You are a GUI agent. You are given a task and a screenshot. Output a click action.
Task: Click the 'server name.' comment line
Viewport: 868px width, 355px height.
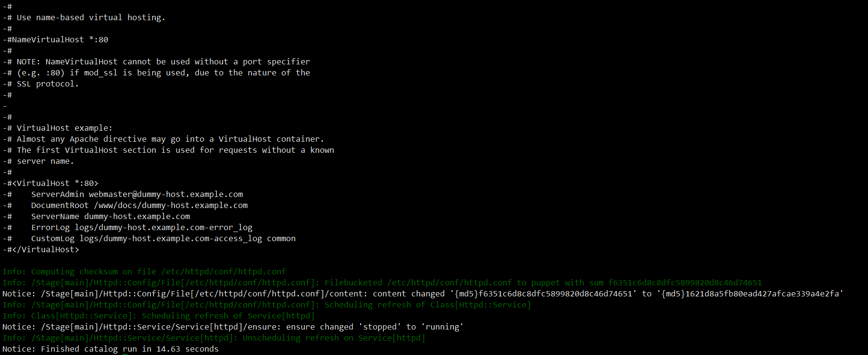point(45,161)
